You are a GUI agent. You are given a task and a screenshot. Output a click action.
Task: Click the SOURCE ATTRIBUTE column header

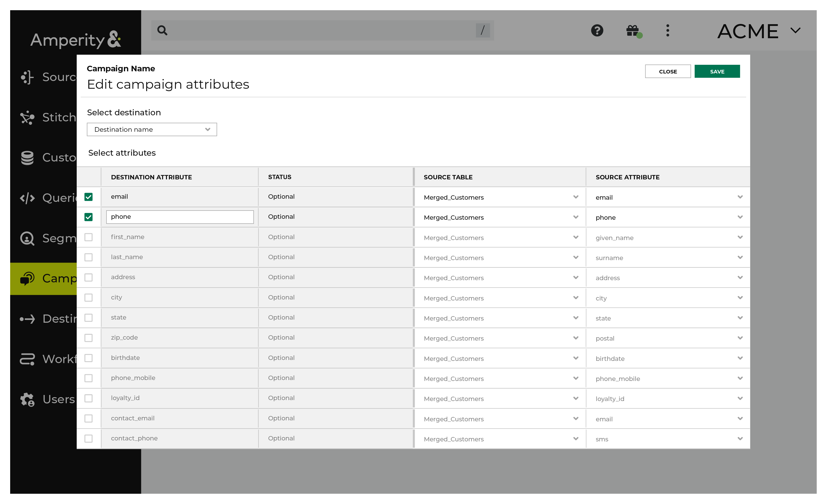point(627,177)
